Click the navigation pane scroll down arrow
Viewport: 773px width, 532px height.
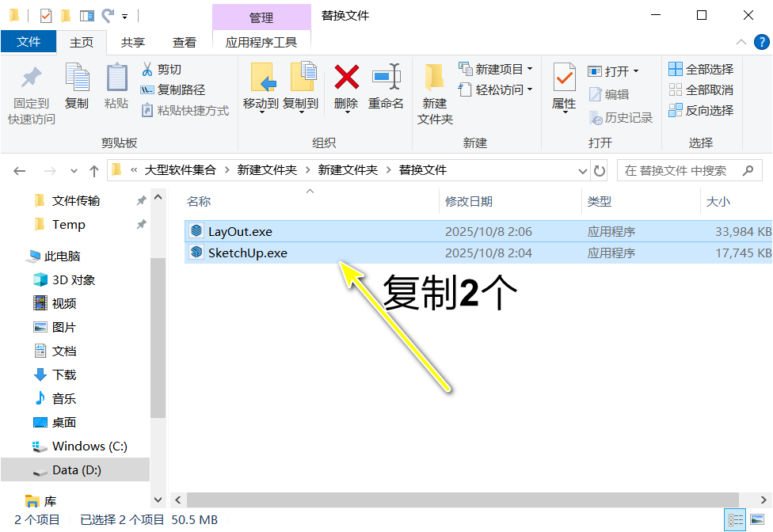[158, 500]
